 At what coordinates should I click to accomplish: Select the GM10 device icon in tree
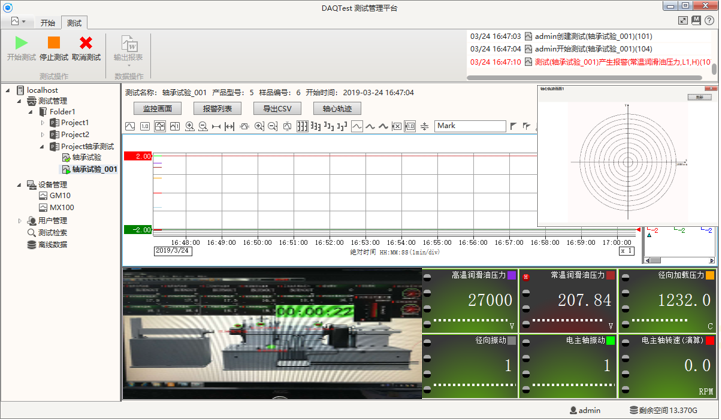click(x=43, y=196)
